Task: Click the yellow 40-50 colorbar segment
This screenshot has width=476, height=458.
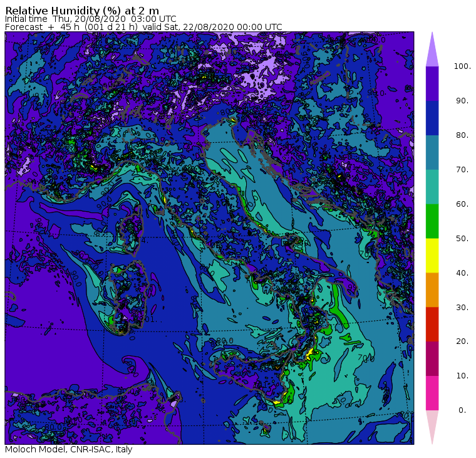Action: click(432, 256)
